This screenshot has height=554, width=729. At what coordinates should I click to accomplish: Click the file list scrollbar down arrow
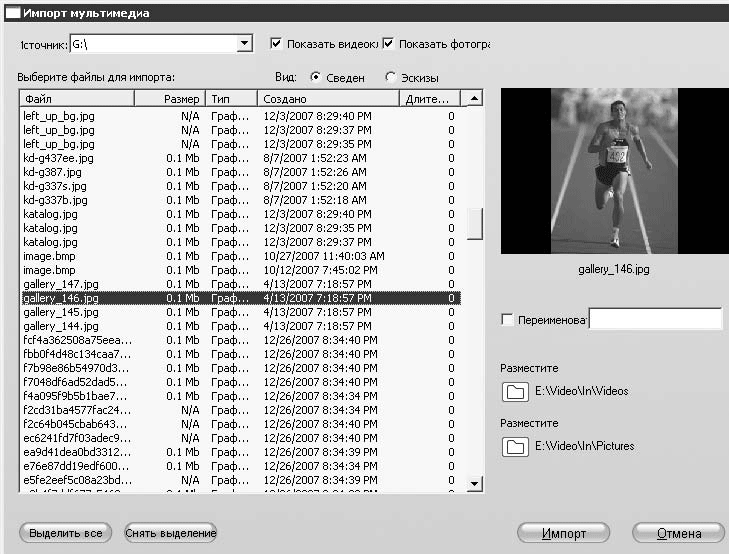pos(475,485)
